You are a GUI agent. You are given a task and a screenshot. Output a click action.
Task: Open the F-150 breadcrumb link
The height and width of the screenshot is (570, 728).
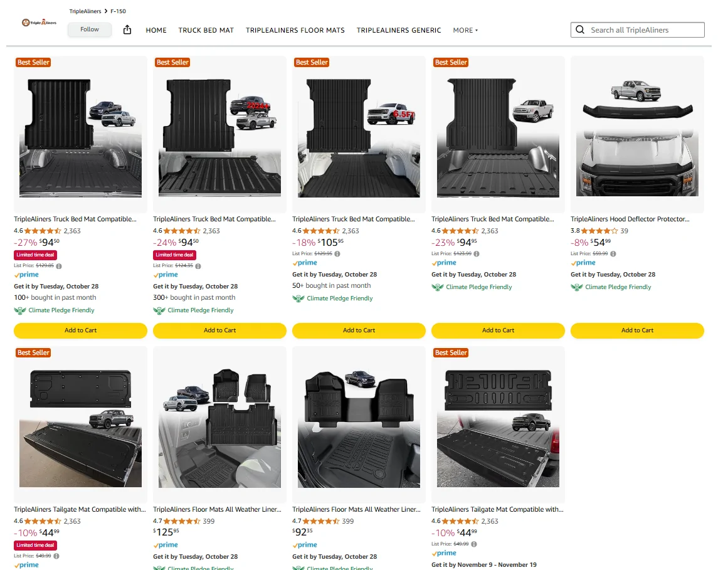pyautogui.click(x=118, y=11)
